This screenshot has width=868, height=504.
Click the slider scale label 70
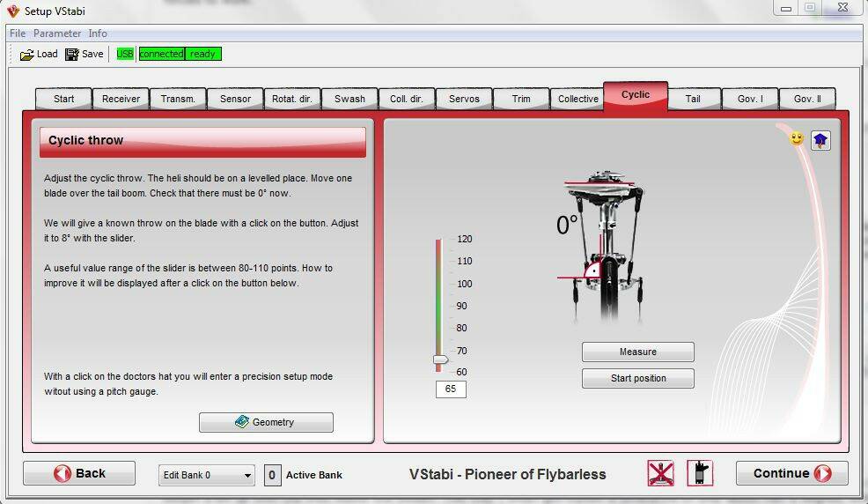461,351
